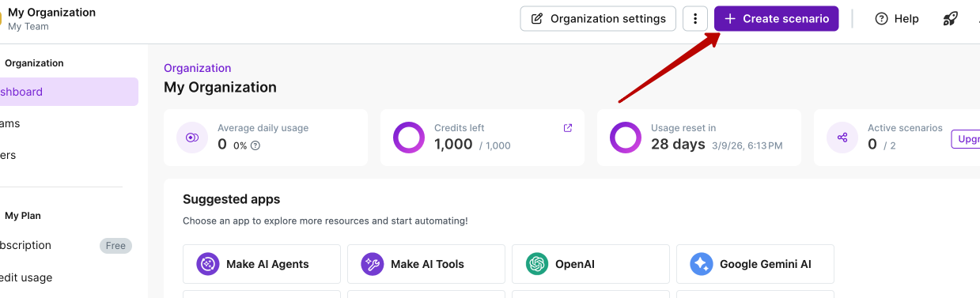The image size is (980, 298).
Task: Click the Average daily usage eye icon
Action: point(192,138)
